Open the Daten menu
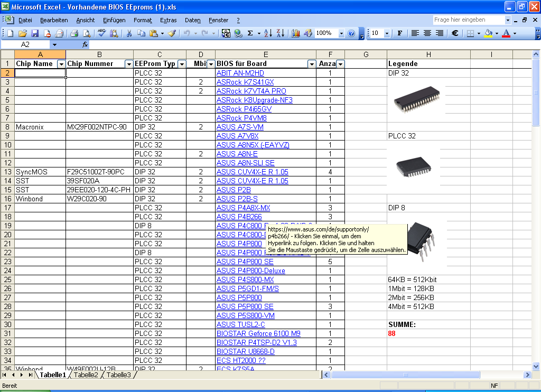Screen dimensions: 541x392 tap(192, 20)
